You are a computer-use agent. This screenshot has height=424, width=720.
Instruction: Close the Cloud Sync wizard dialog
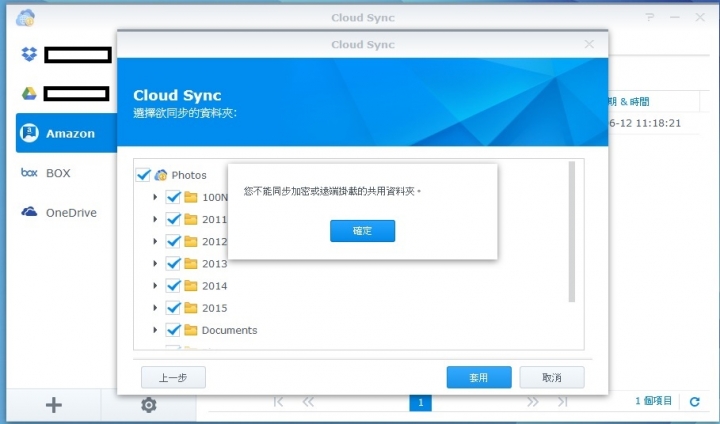point(589,44)
